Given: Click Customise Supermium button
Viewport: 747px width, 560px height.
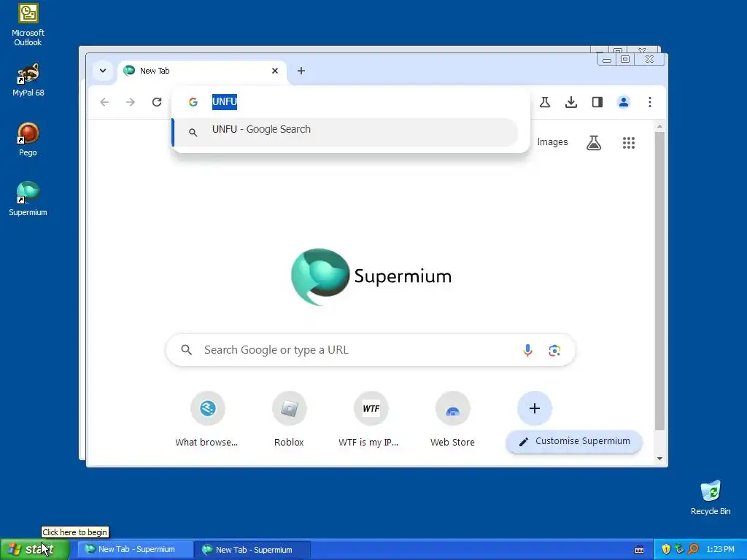Looking at the screenshot, I should click(x=574, y=441).
